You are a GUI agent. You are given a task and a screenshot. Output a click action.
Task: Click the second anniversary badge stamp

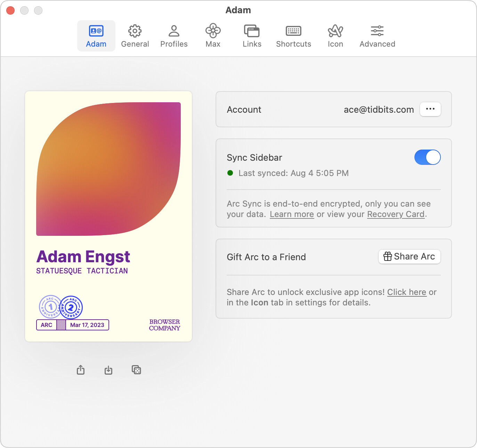point(72,307)
